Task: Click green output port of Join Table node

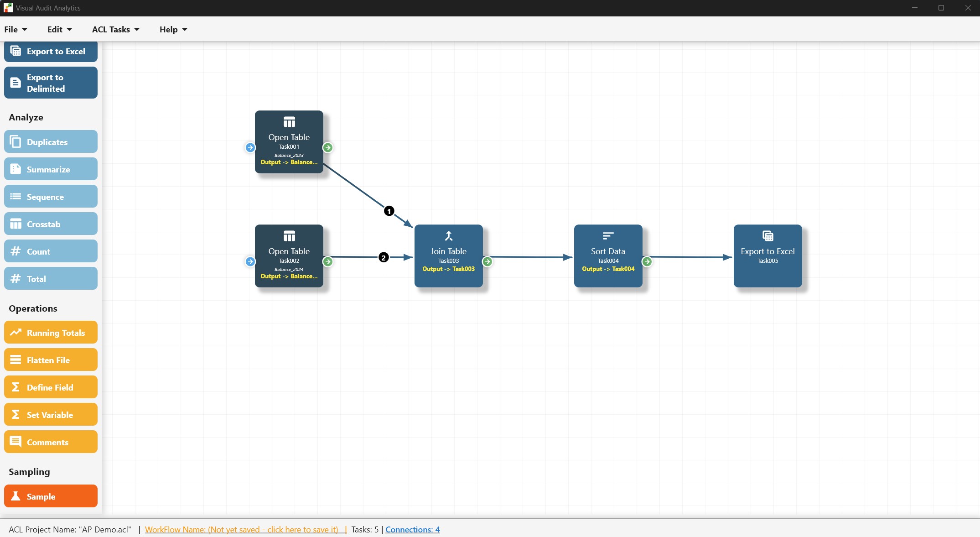Action: 487,261
